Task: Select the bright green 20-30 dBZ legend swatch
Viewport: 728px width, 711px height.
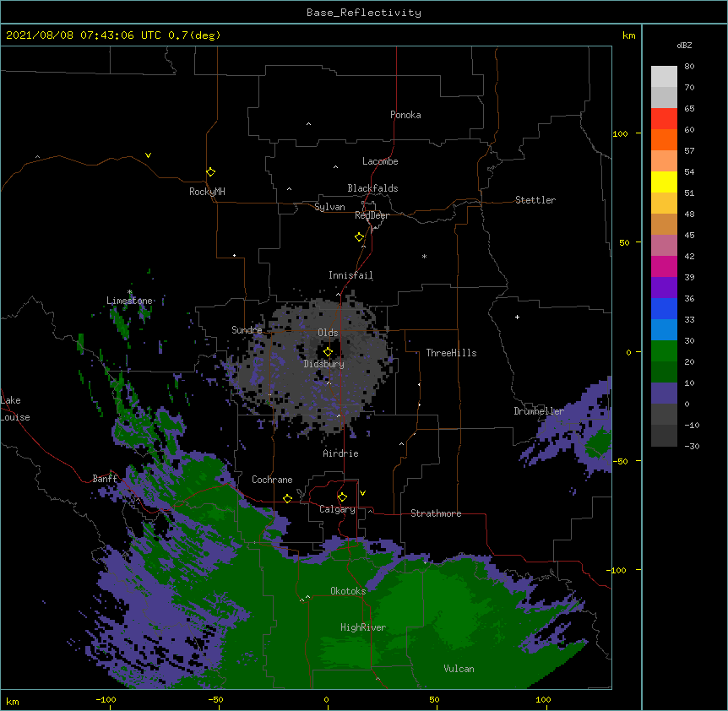Action: [x=664, y=351]
